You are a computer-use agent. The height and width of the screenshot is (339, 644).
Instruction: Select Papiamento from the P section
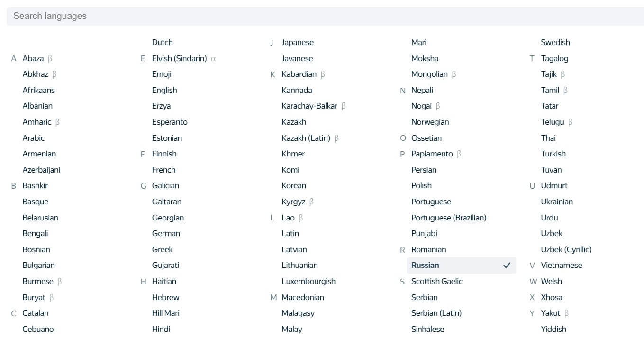coord(432,154)
